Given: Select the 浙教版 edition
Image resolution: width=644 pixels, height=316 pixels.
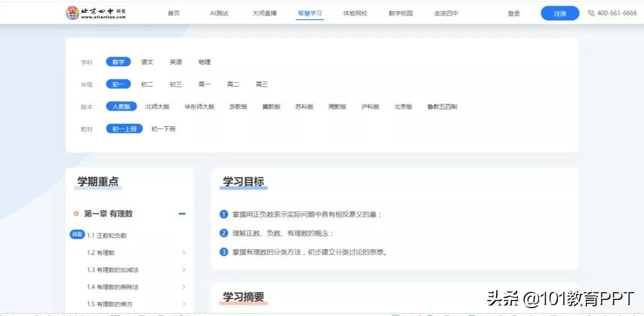Looking at the screenshot, I should 238,106.
